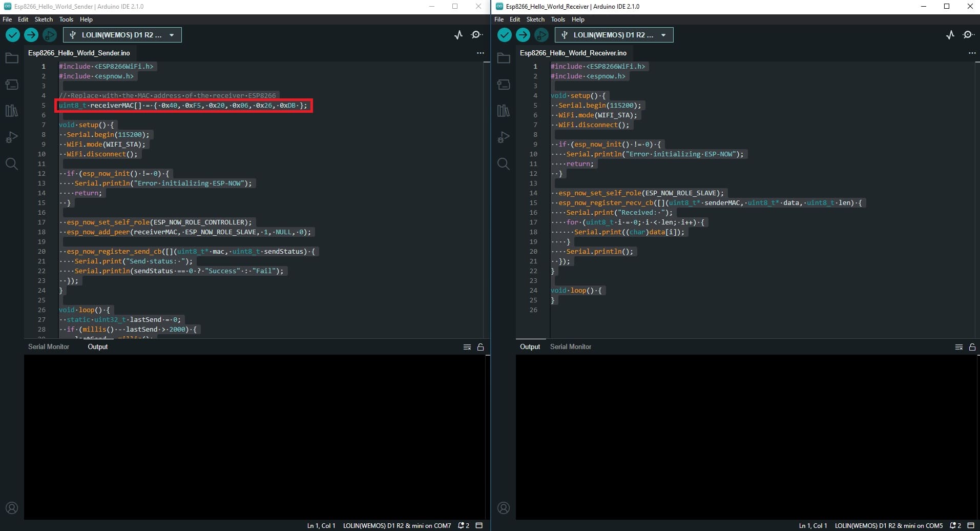The height and width of the screenshot is (531, 980).
Task: Open Sketchbook folder in Sender sidebar
Action: pyautogui.click(x=12, y=58)
